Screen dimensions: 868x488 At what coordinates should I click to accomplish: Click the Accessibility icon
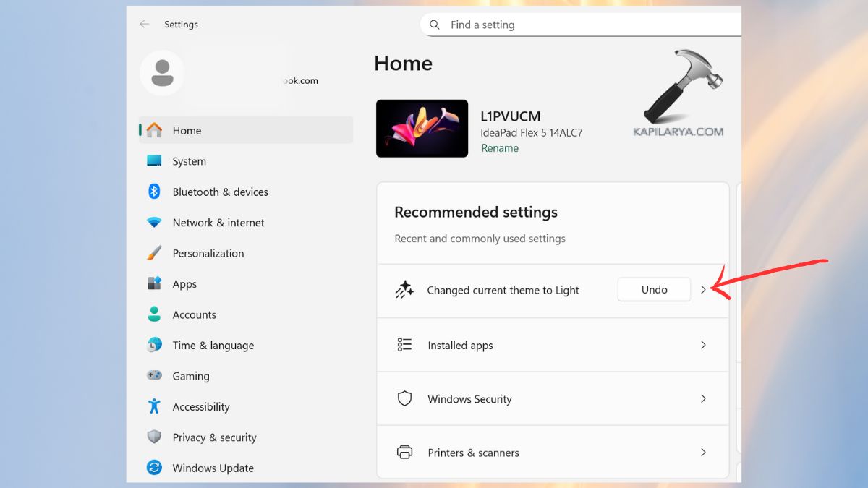tap(154, 406)
